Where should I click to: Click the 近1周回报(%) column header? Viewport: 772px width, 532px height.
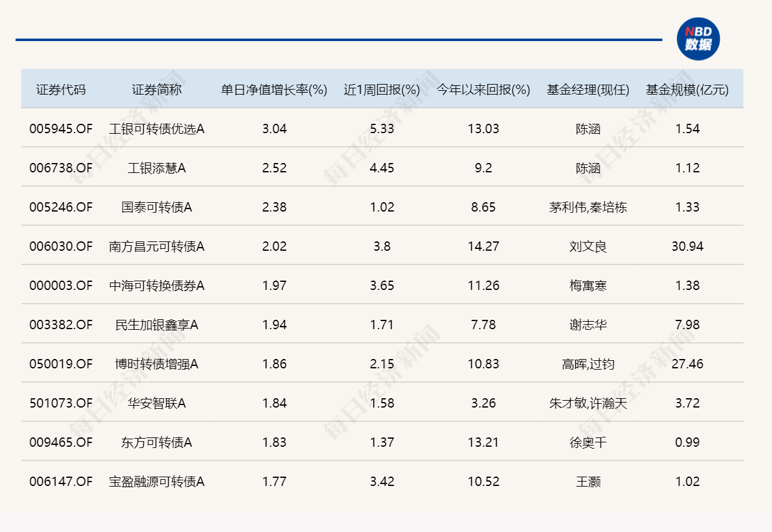[382, 89]
